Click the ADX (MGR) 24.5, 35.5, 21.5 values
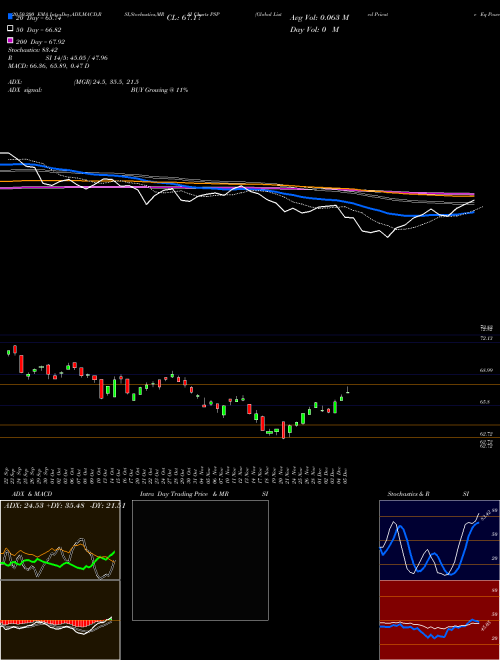The width and height of the screenshot is (500, 660). (106, 82)
